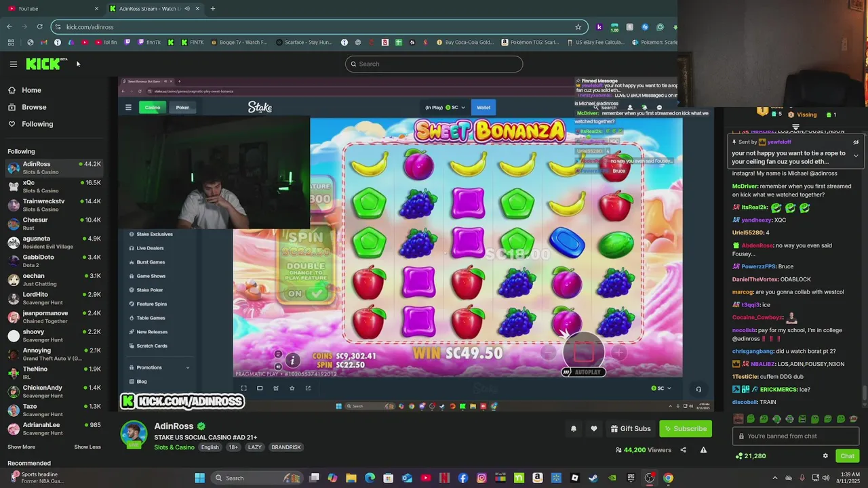The width and height of the screenshot is (868, 488).
Task: Open Burst Games in Stake sidebar
Action: [151, 262]
